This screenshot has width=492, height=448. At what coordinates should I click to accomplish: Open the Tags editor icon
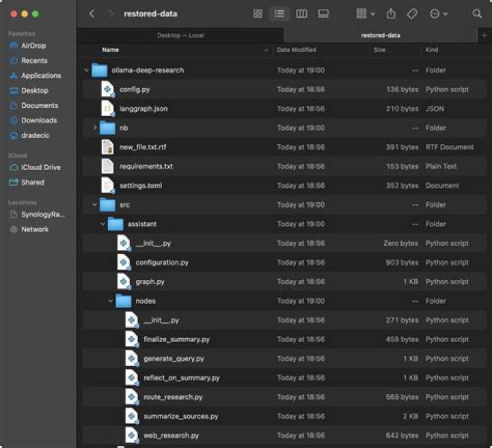[x=412, y=14]
